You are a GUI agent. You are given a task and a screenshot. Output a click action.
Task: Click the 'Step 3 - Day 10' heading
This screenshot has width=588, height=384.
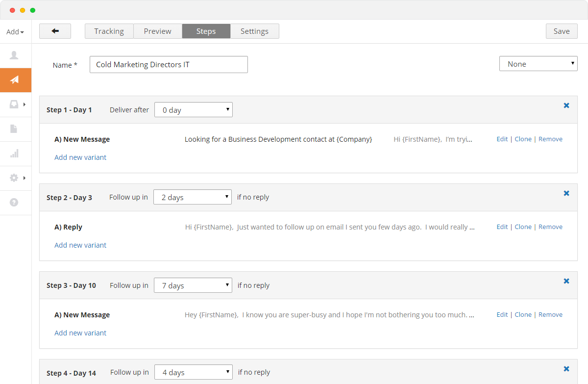click(x=71, y=285)
